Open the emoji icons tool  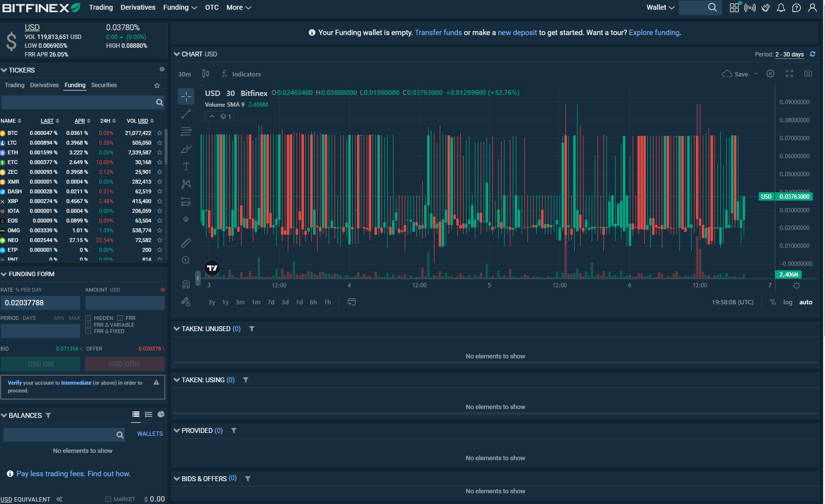[x=186, y=219]
